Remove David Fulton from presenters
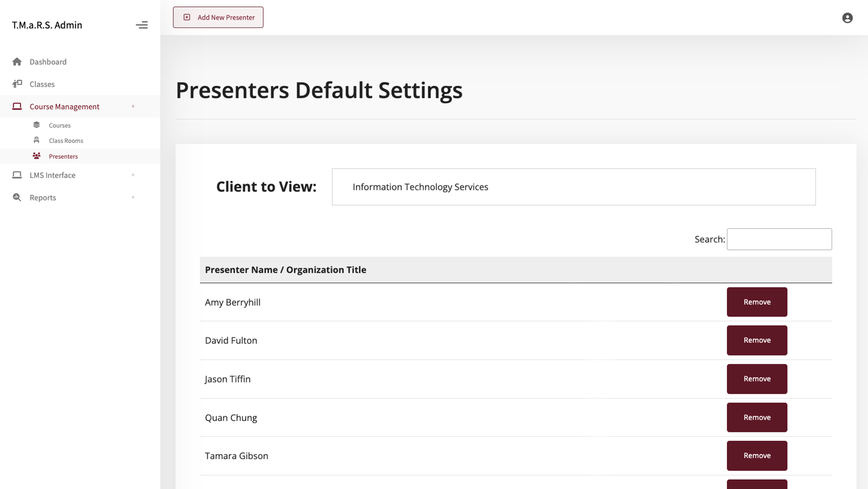 coord(757,340)
